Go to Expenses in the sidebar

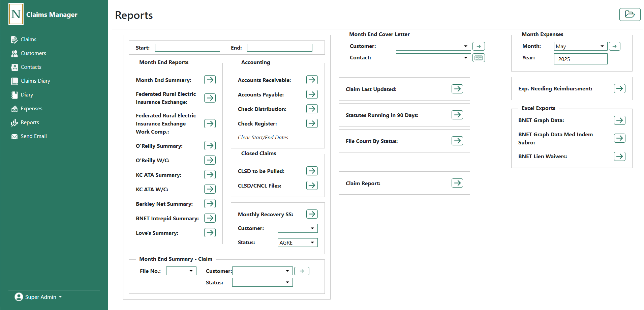(31, 109)
